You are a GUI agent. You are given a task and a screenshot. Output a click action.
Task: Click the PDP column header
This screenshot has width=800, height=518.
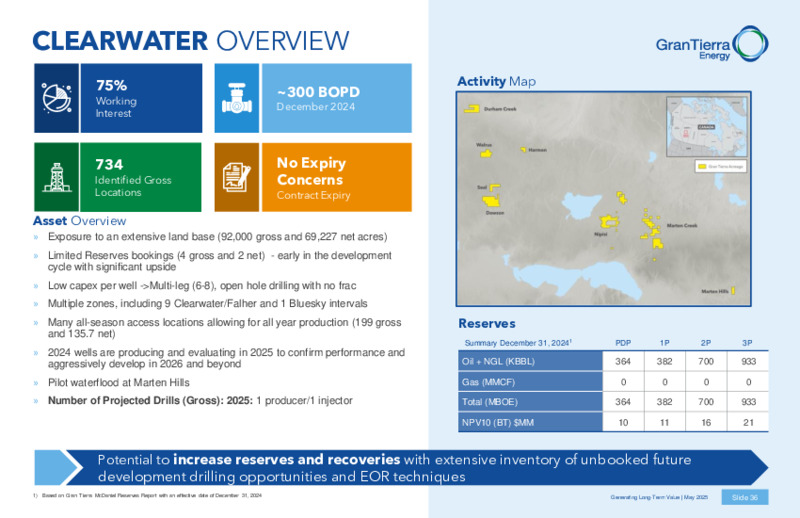click(x=623, y=343)
